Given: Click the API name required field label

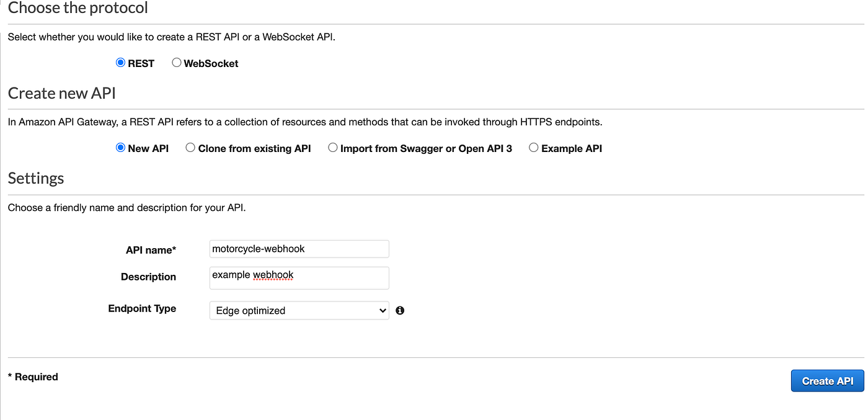Looking at the screenshot, I should point(151,249).
